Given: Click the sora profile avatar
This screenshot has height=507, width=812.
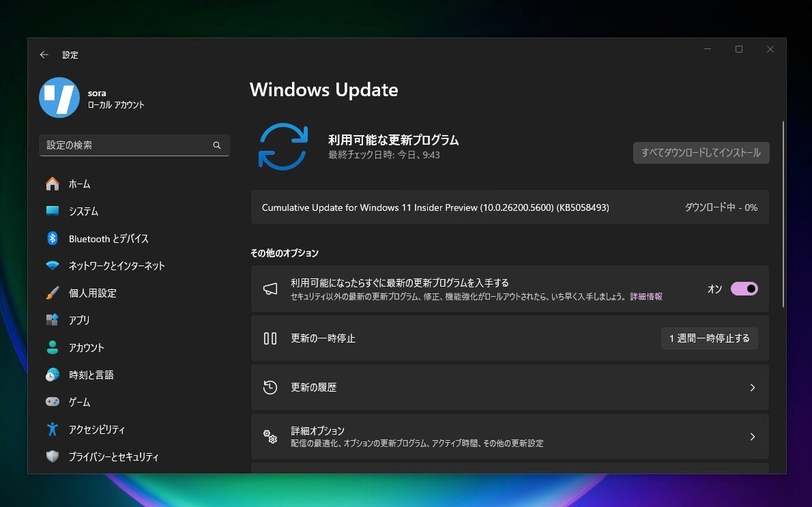Looking at the screenshot, I should 59,98.
